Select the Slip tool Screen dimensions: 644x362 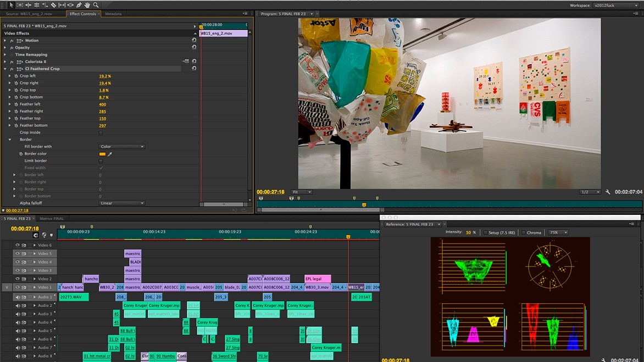pyautogui.click(x=62, y=5)
